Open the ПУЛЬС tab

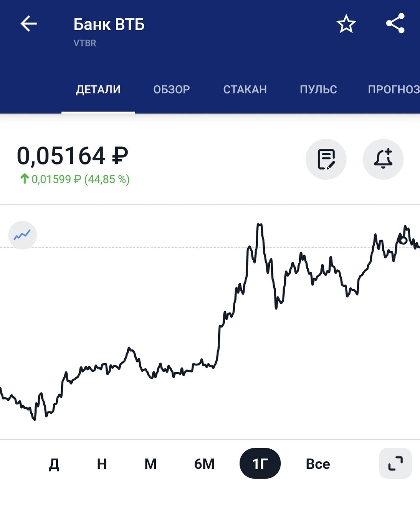pyautogui.click(x=318, y=89)
